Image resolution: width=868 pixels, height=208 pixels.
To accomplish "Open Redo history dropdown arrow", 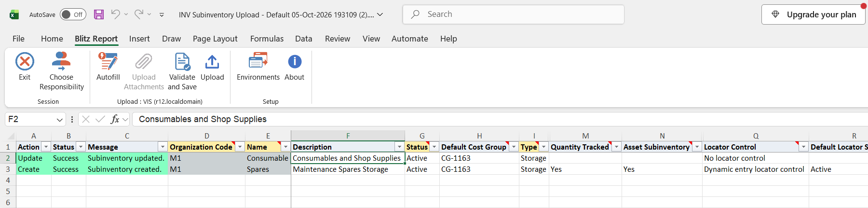I will pos(149,14).
